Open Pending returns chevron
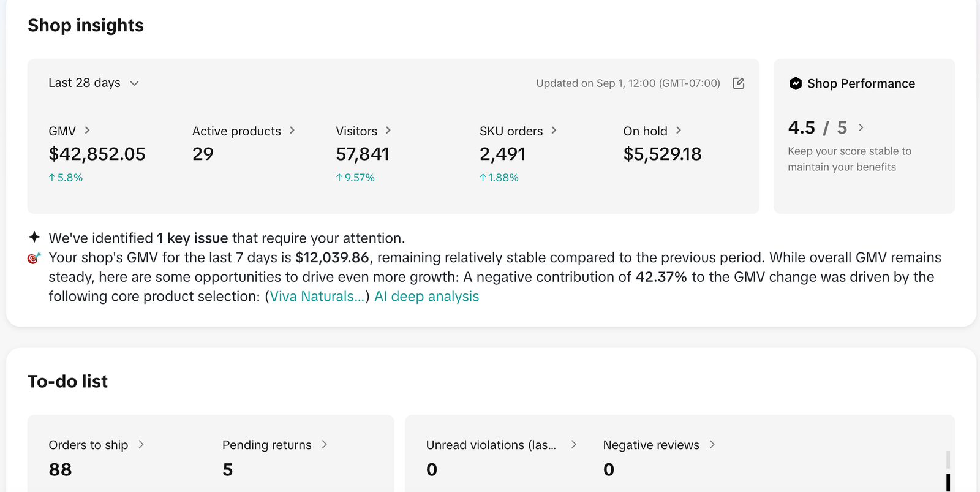 pos(324,444)
